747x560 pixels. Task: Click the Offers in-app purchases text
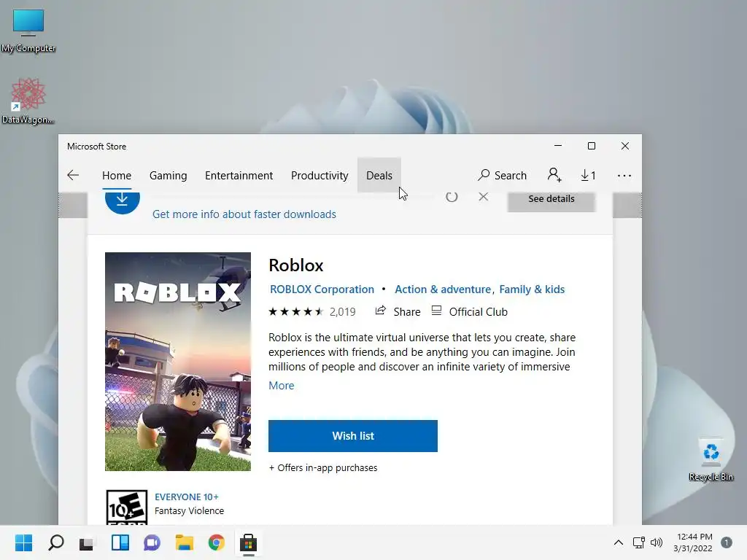point(323,467)
